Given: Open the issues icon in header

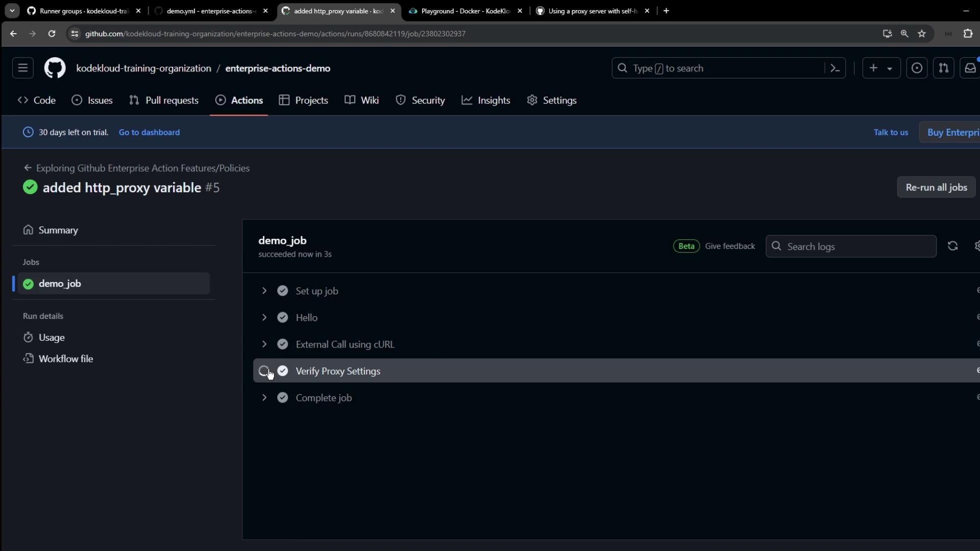Looking at the screenshot, I should 917,68.
